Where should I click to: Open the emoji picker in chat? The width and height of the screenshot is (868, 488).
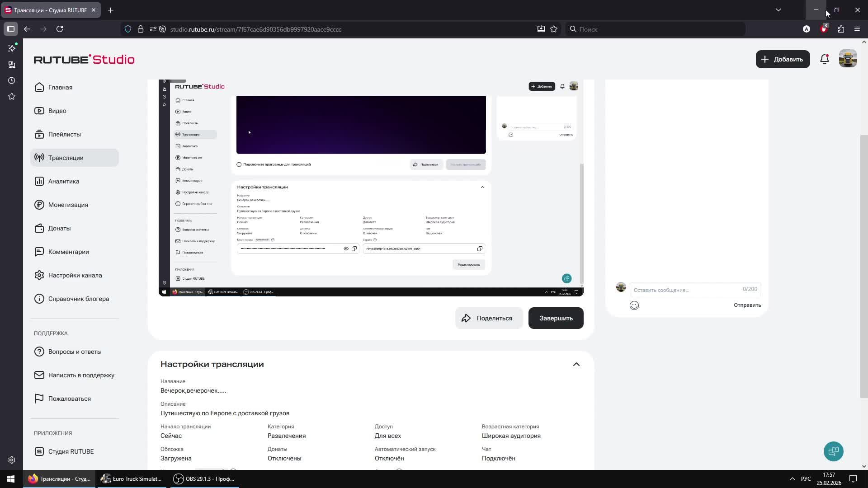coord(634,305)
